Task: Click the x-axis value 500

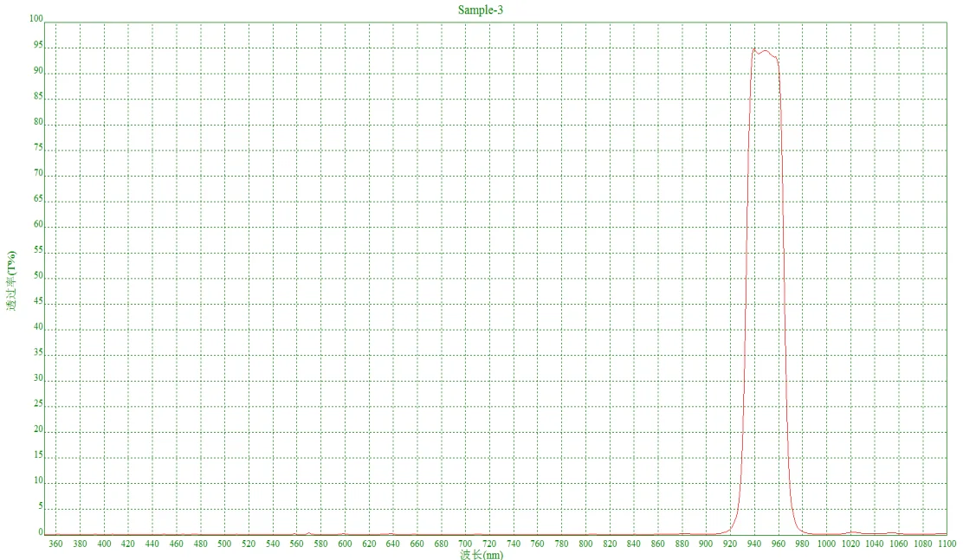Action: tap(224, 544)
